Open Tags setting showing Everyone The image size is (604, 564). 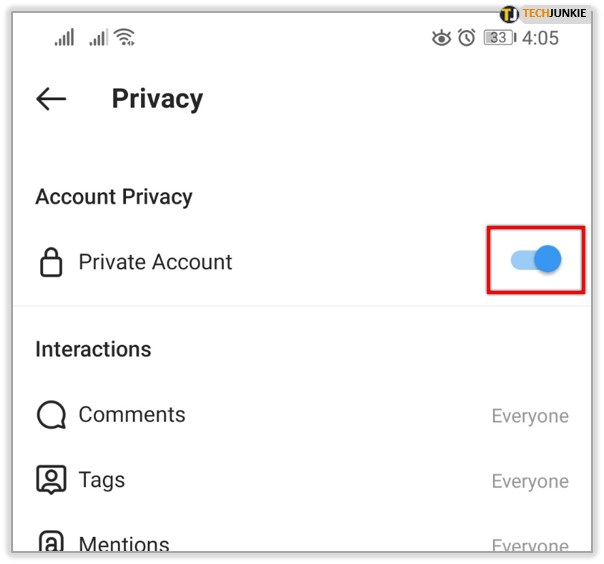(x=530, y=481)
